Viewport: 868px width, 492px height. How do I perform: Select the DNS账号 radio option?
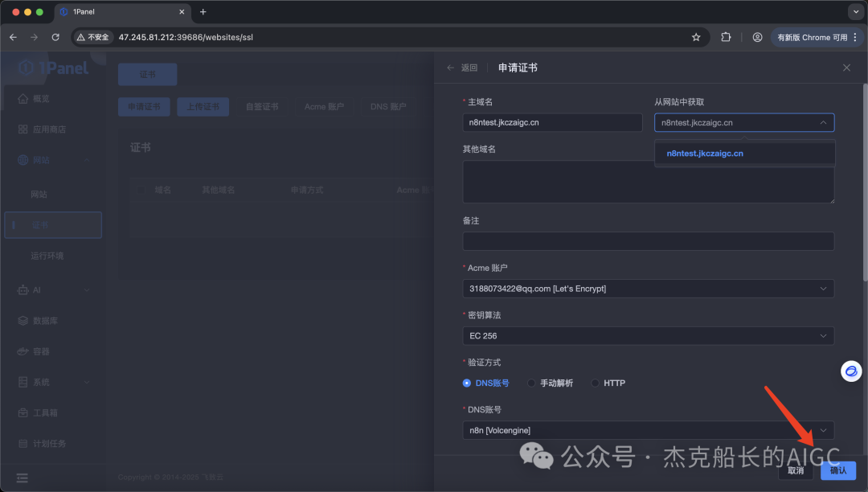tap(485, 383)
